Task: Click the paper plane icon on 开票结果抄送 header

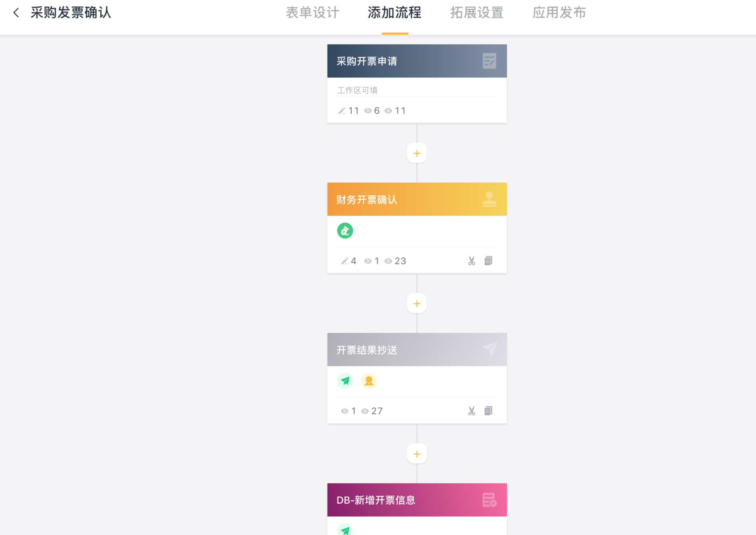Action: pos(490,349)
